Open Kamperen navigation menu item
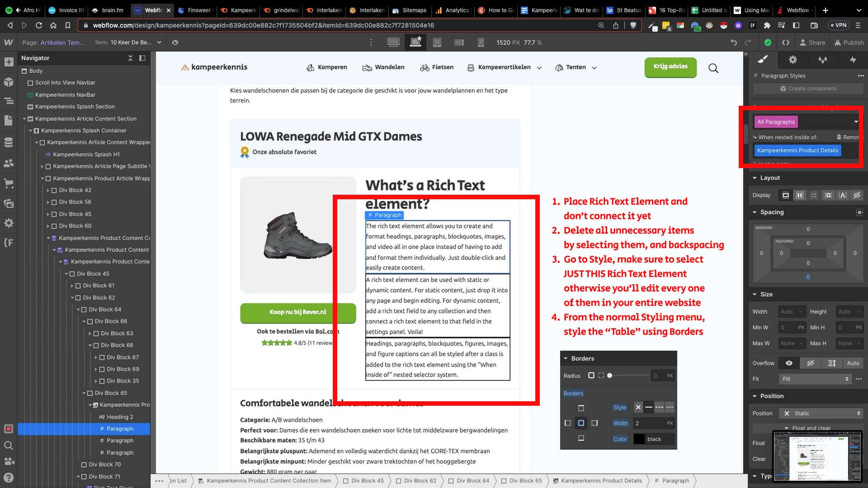 coord(327,67)
